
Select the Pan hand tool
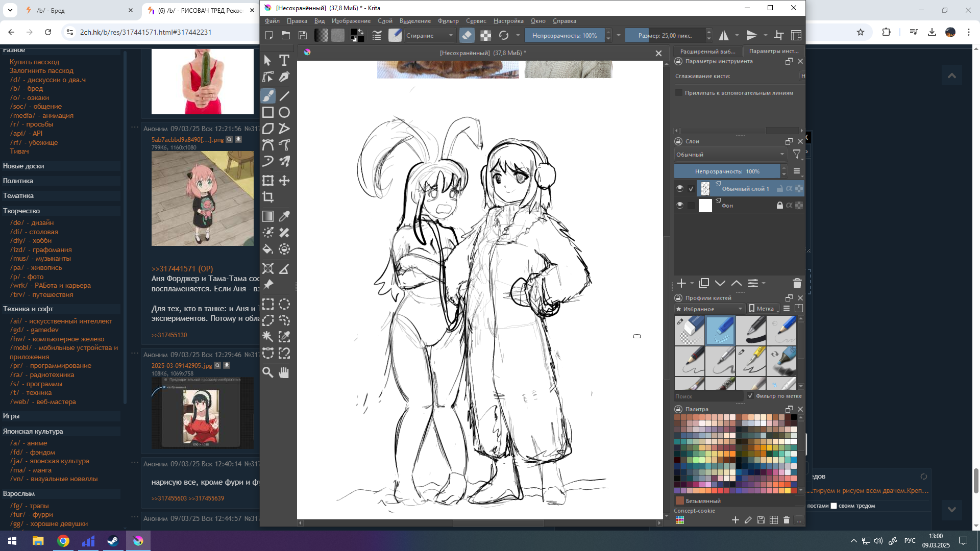(284, 372)
